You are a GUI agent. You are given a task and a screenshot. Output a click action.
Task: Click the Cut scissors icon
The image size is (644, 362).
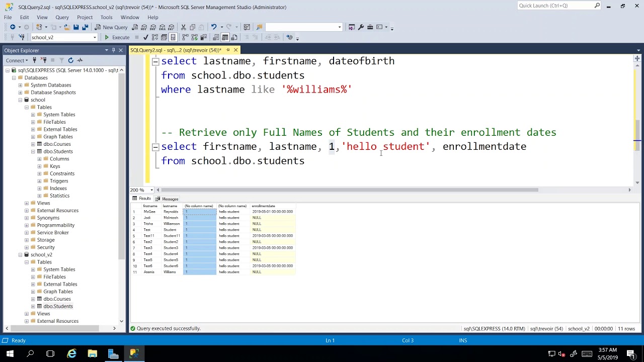(x=184, y=27)
